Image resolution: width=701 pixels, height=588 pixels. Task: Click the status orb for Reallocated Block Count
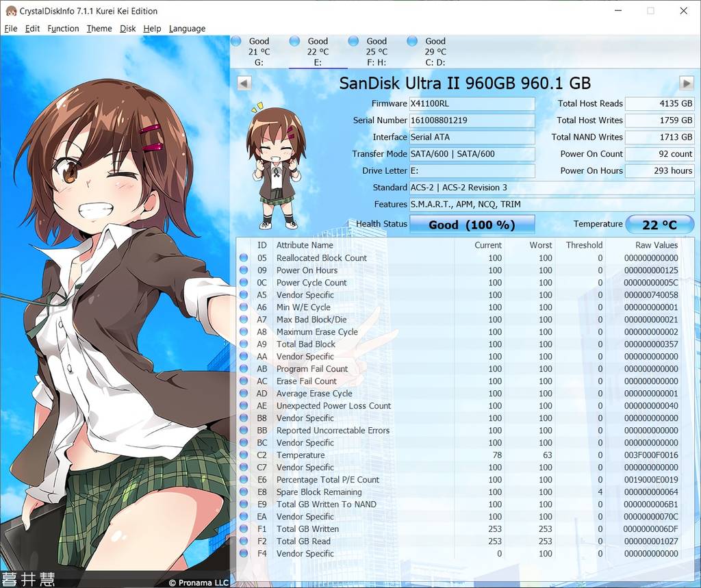coord(244,258)
